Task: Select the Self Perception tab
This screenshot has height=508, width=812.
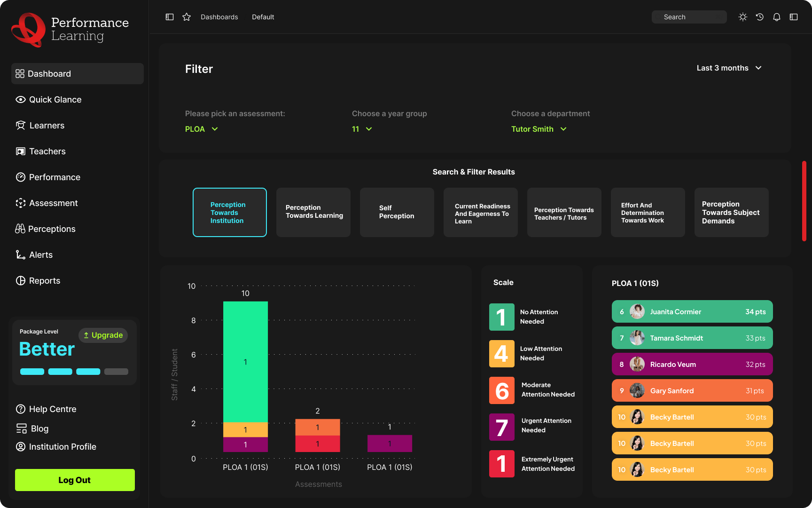Action: [x=397, y=213]
